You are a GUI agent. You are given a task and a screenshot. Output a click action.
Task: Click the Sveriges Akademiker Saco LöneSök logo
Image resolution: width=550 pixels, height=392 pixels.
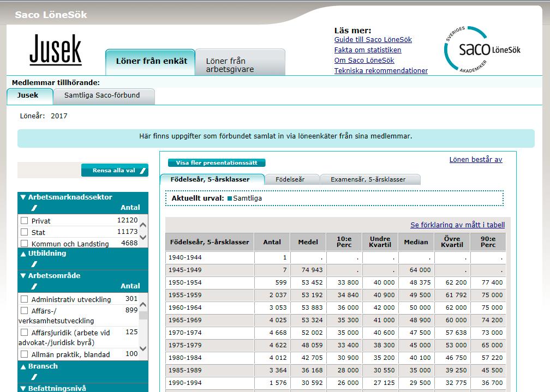tap(482, 50)
